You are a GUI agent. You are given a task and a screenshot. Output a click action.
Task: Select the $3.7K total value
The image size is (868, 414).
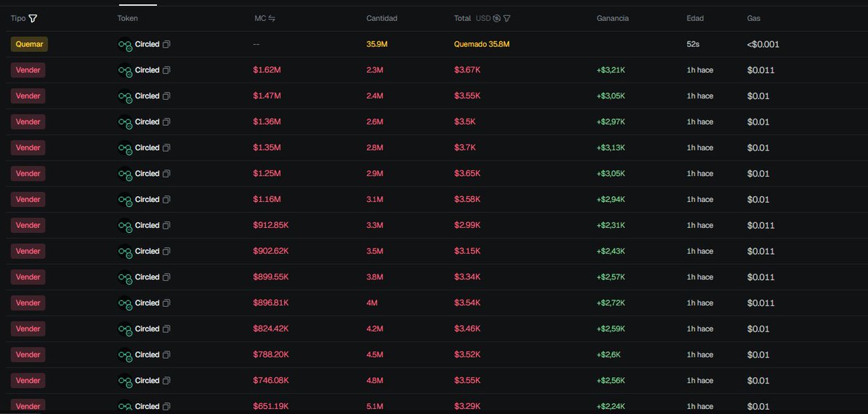pyautogui.click(x=464, y=148)
